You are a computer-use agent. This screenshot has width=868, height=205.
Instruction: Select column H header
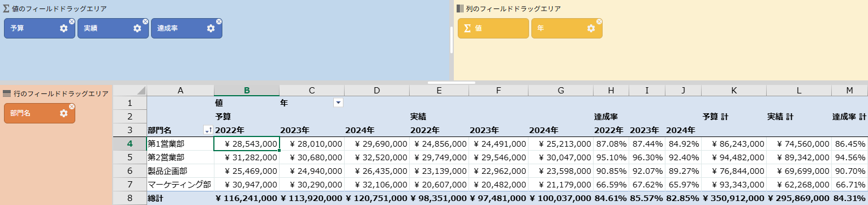click(611, 91)
